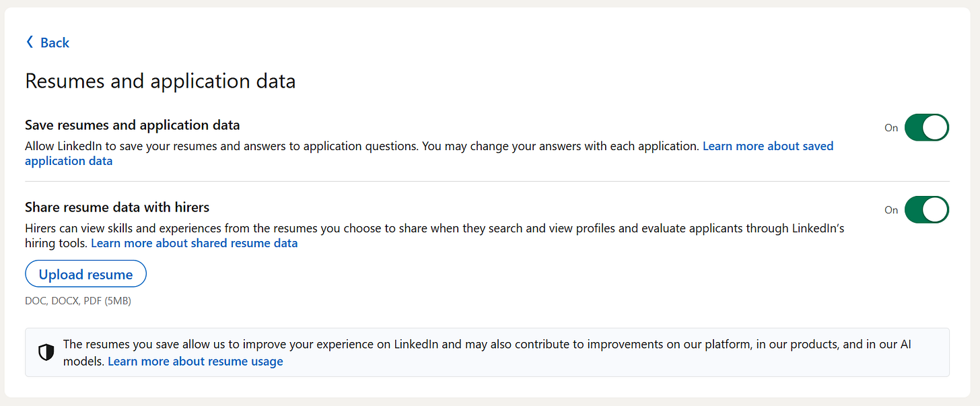Click the On label beside the top toggle
The image size is (980, 406).
pyautogui.click(x=891, y=127)
